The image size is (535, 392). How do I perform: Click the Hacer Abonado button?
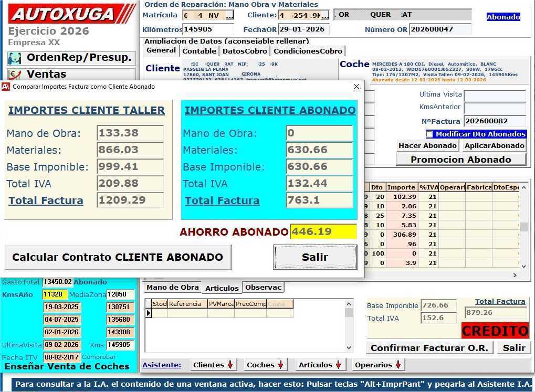click(428, 145)
